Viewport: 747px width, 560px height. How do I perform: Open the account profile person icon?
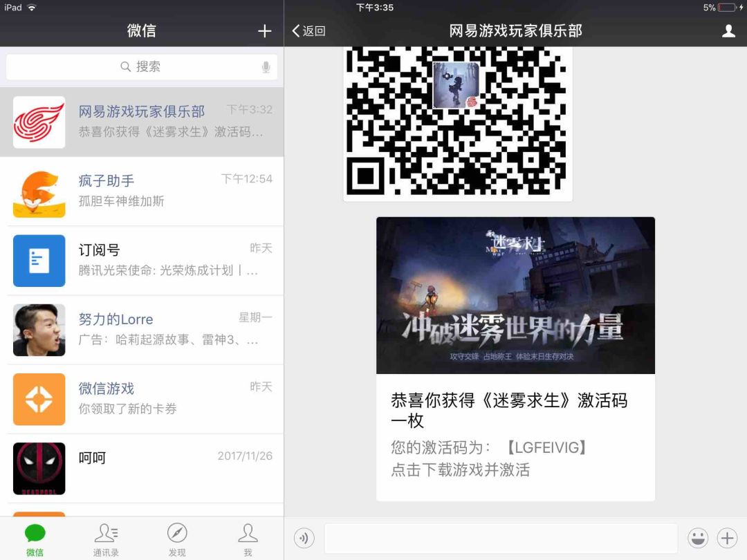pos(728,31)
